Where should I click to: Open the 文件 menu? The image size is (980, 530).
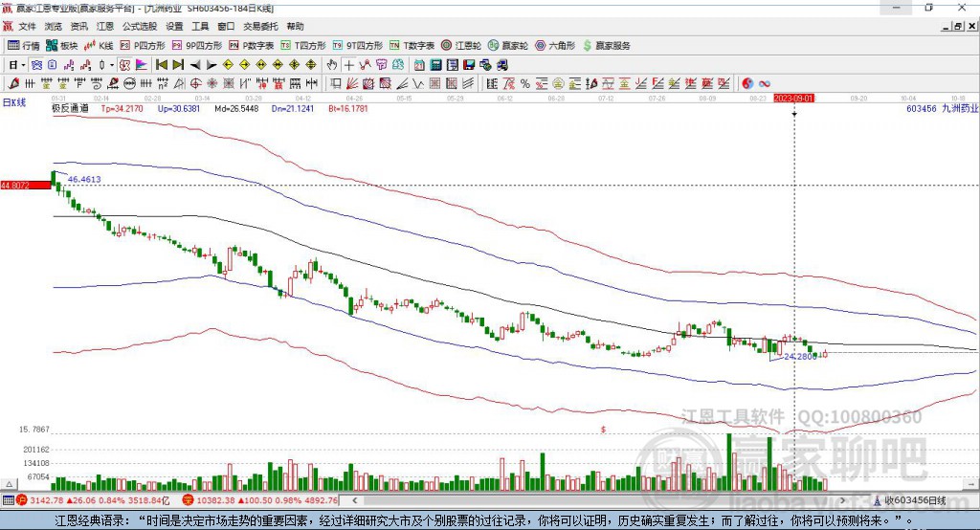27,26
